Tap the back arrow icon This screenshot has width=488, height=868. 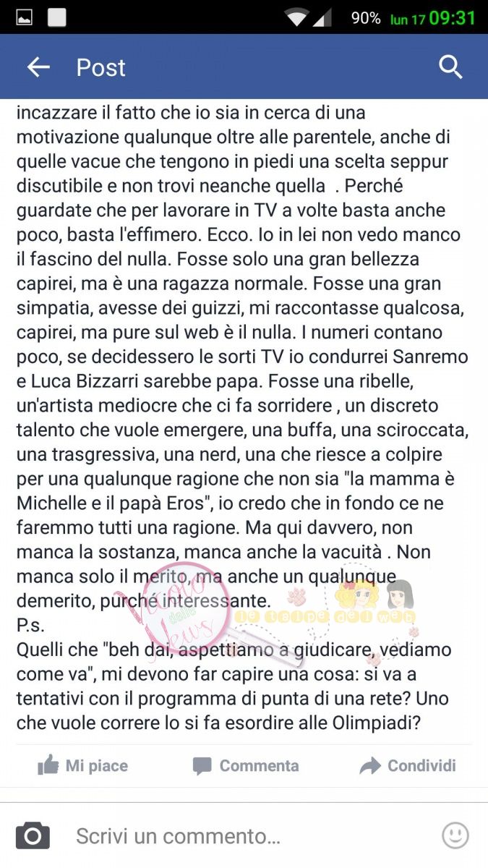[38, 67]
